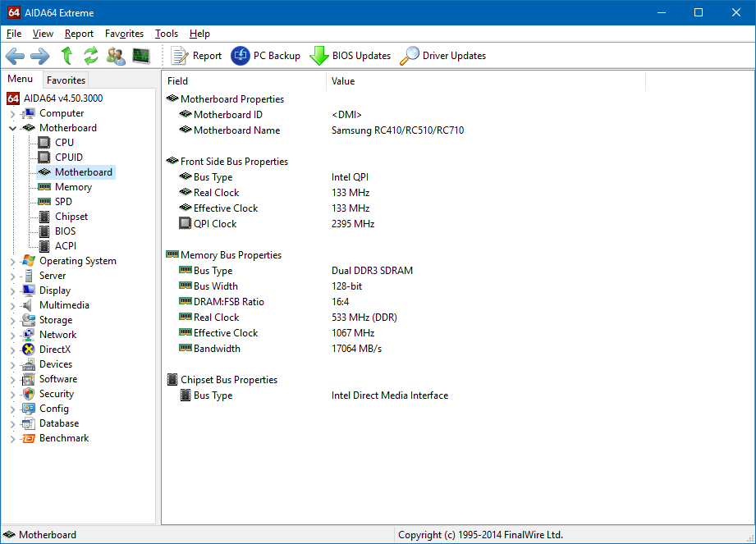Select AIDA64 v4.50.3000 root item

pos(63,98)
